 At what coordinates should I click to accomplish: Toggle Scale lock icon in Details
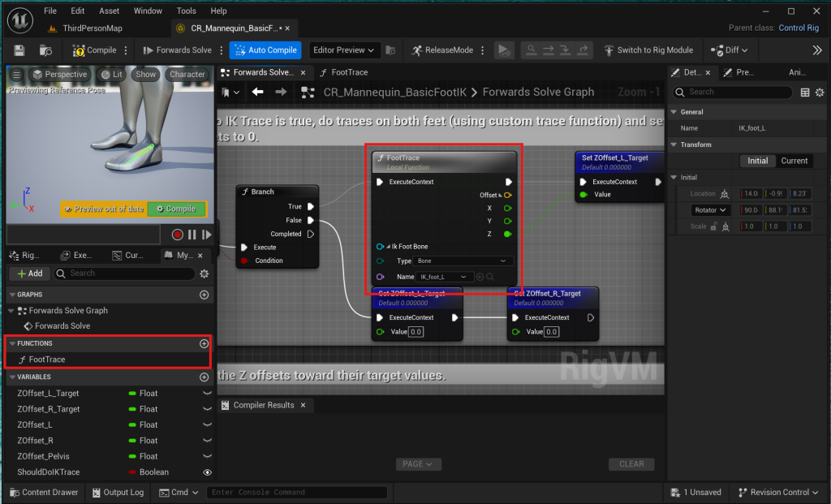[714, 226]
